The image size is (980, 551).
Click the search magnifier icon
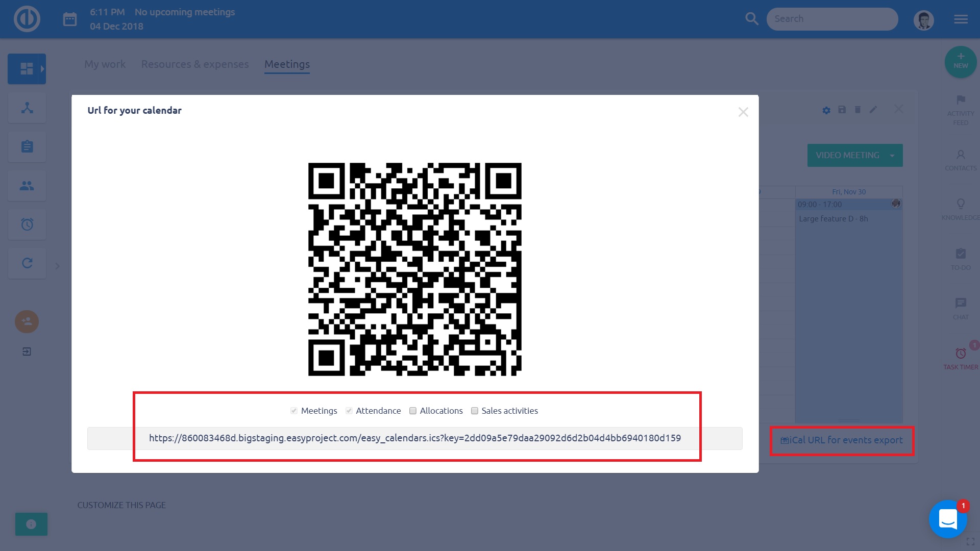coord(751,19)
